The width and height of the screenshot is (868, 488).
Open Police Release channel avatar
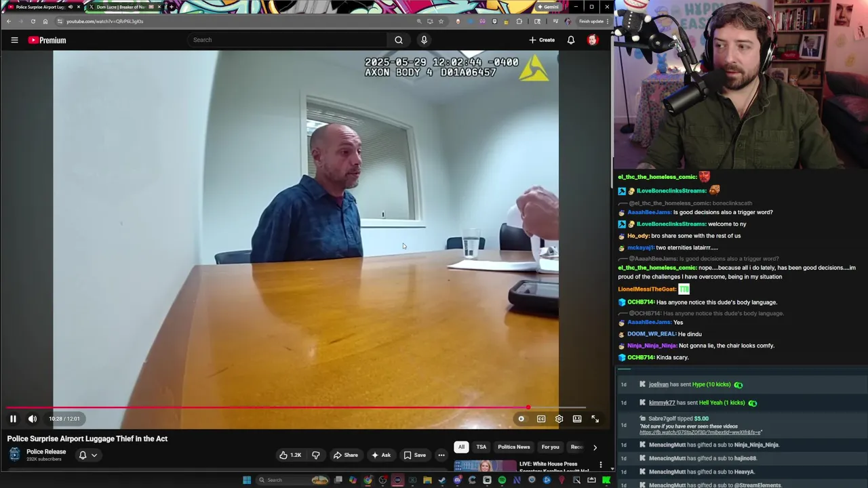pyautogui.click(x=14, y=455)
